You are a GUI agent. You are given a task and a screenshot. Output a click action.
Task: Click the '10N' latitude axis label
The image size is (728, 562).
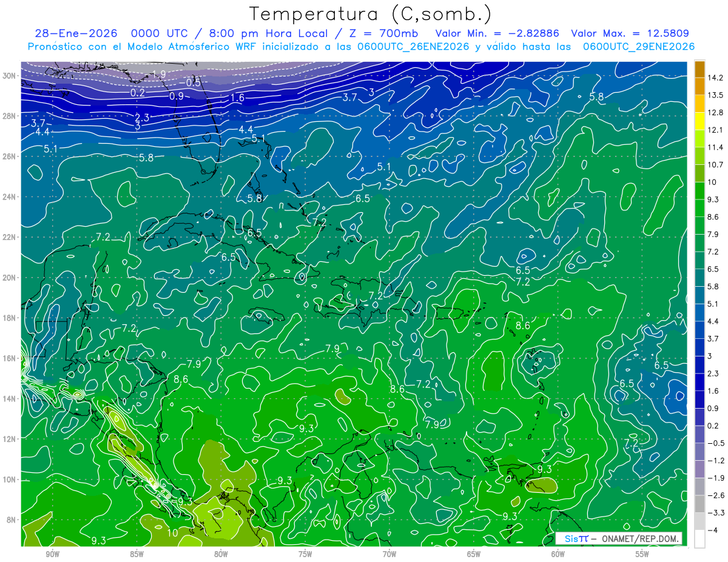click(x=10, y=480)
